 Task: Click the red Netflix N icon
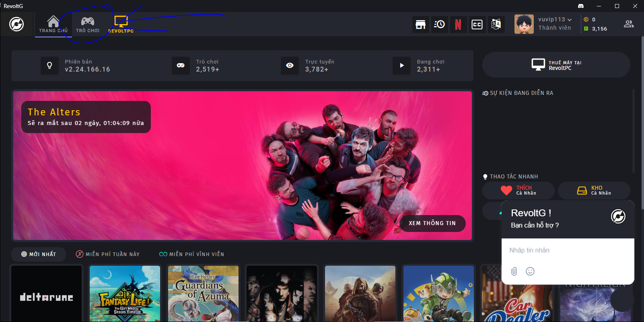458,25
